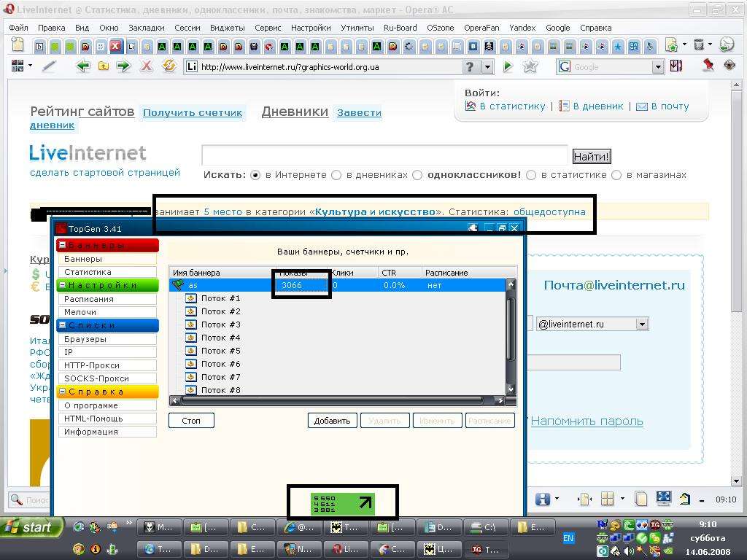
Task: Click the TopGen title bar pin icon
Action: pyautogui.click(x=473, y=228)
